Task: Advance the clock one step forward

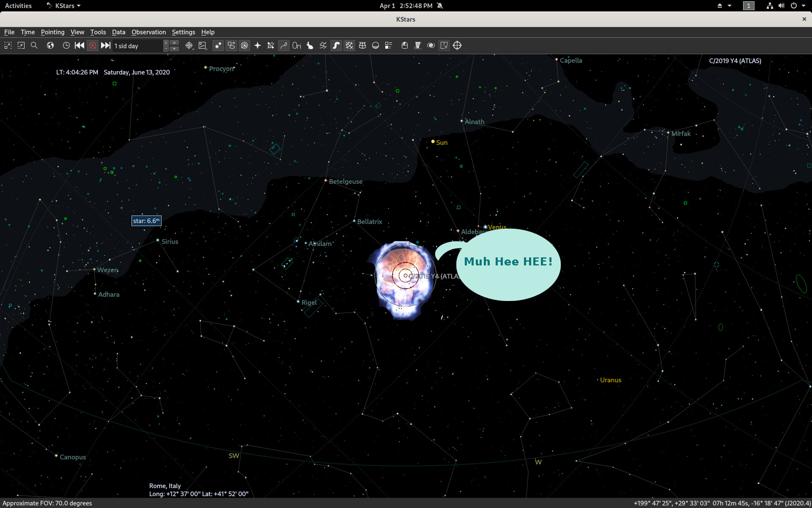Action: coord(106,45)
